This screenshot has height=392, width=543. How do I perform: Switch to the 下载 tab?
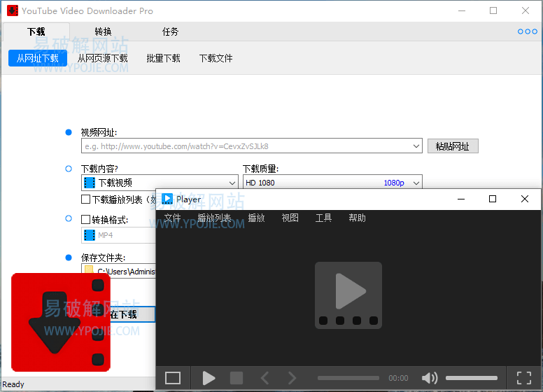point(36,32)
